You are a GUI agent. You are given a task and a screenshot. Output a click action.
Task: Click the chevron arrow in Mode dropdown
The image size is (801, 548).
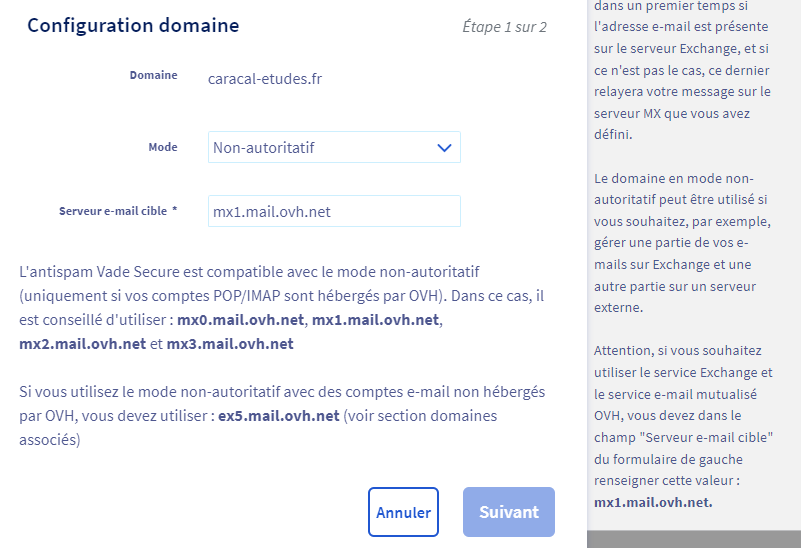(x=445, y=148)
